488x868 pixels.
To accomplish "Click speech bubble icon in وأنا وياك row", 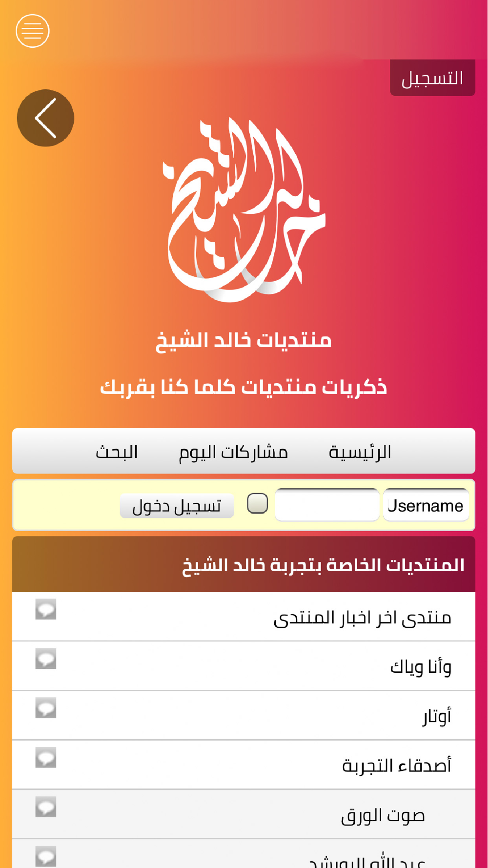I will [46, 658].
